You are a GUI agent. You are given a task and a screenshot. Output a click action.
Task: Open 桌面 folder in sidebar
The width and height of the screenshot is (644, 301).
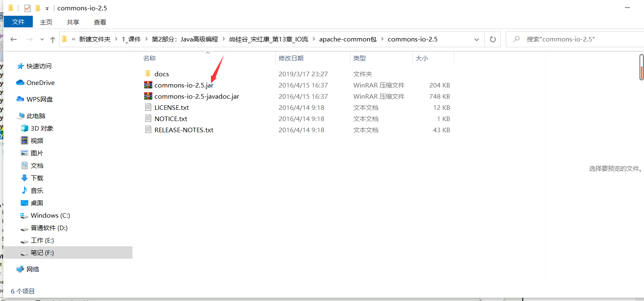tap(32, 203)
